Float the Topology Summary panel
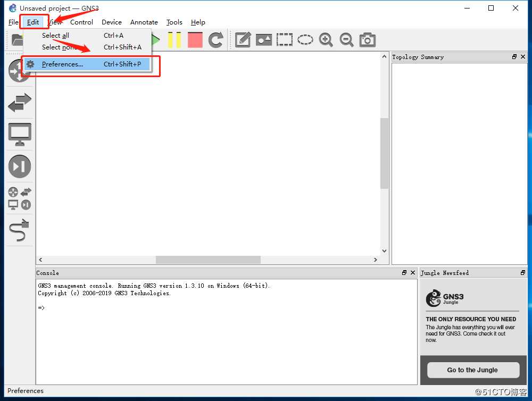 click(x=514, y=57)
